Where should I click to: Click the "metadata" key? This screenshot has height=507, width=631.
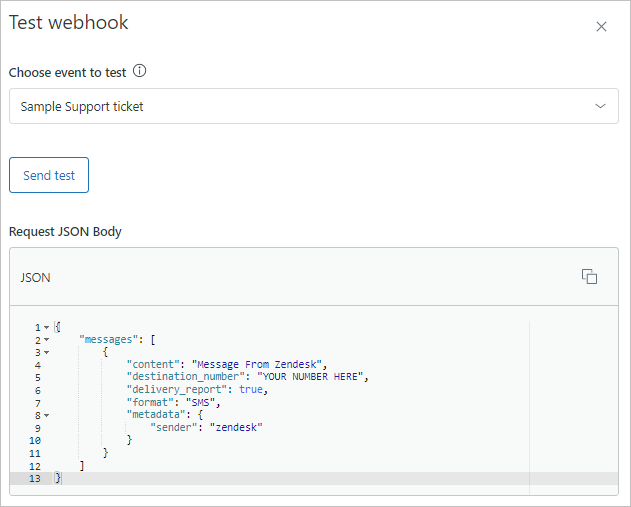156,415
